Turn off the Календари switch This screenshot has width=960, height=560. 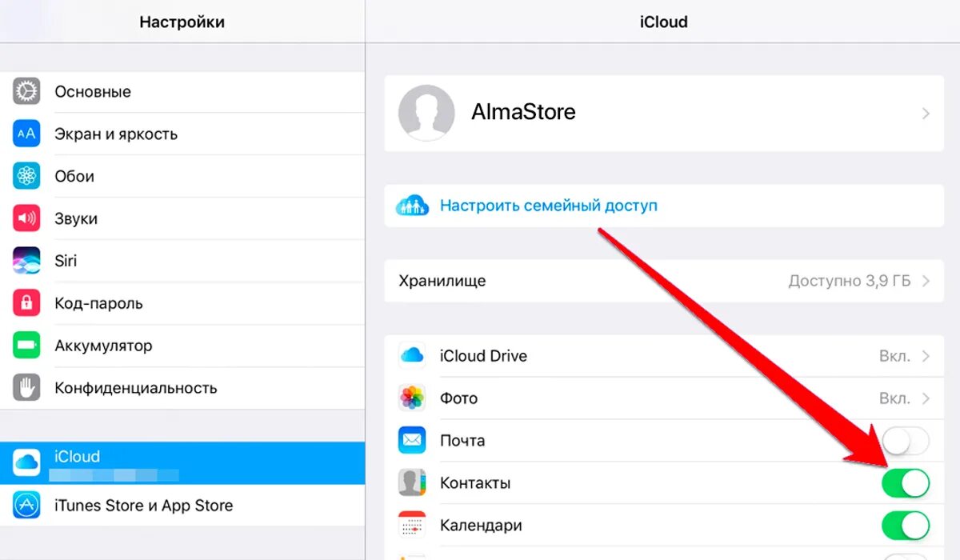point(906,526)
